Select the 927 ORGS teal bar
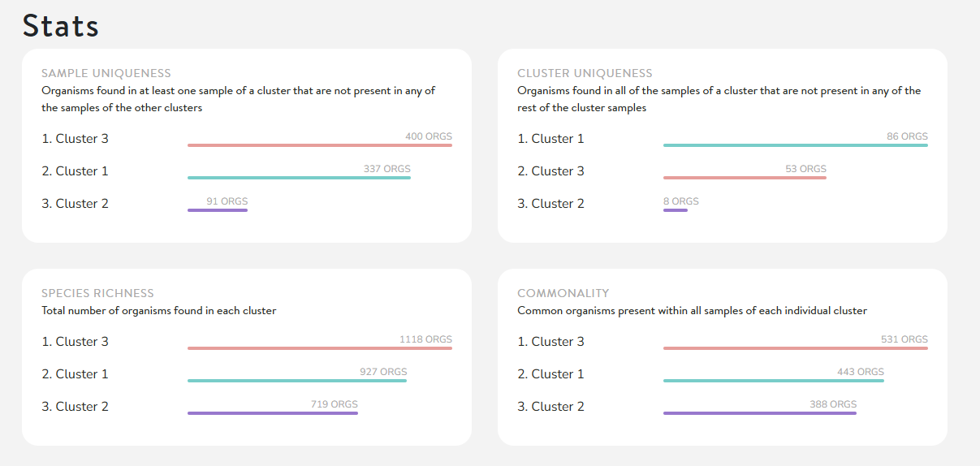The image size is (980, 466). (x=297, y=381)
